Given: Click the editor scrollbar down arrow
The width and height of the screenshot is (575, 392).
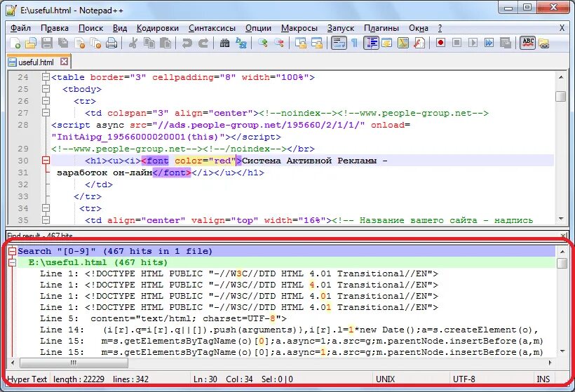Looking at the screenshot, I should 560,219.
